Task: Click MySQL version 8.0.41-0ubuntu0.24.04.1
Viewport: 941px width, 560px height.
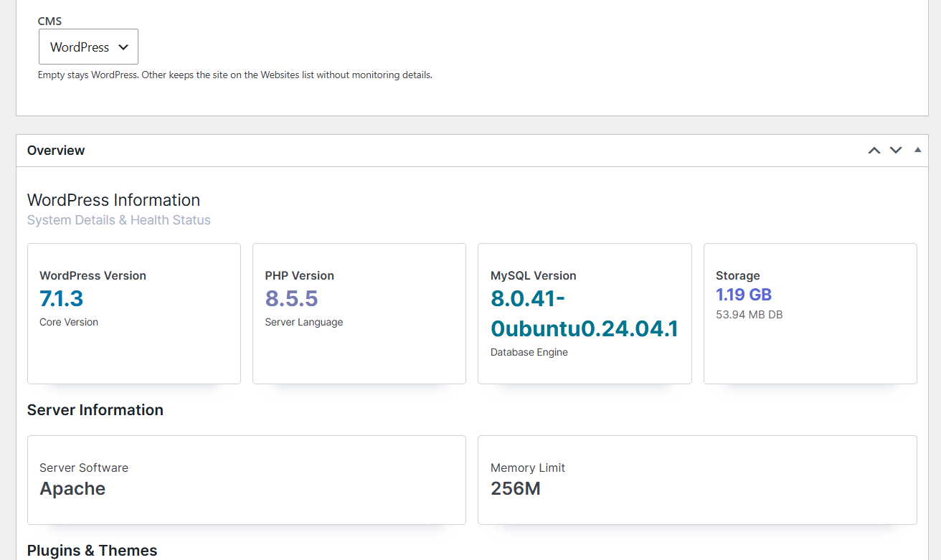Action: point(585,313)
